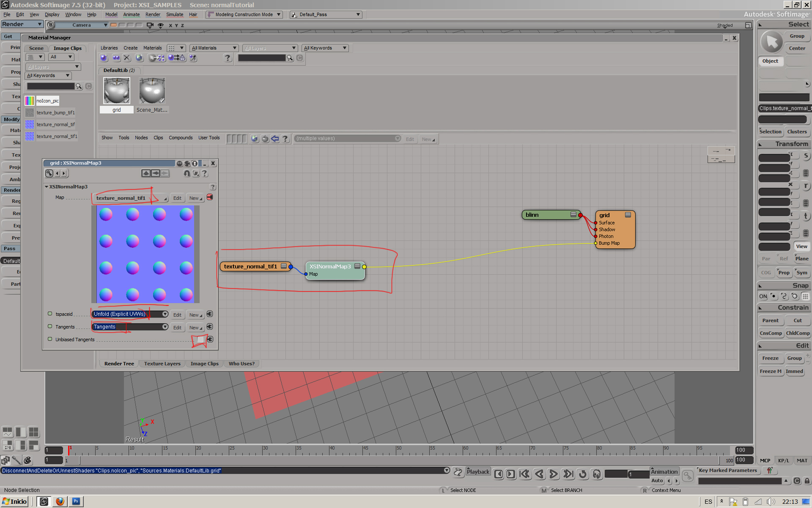The width and height of the screenshot is (812, 508).
Task: Open Libraries menu in Material Manager
Action: point(109,48)
